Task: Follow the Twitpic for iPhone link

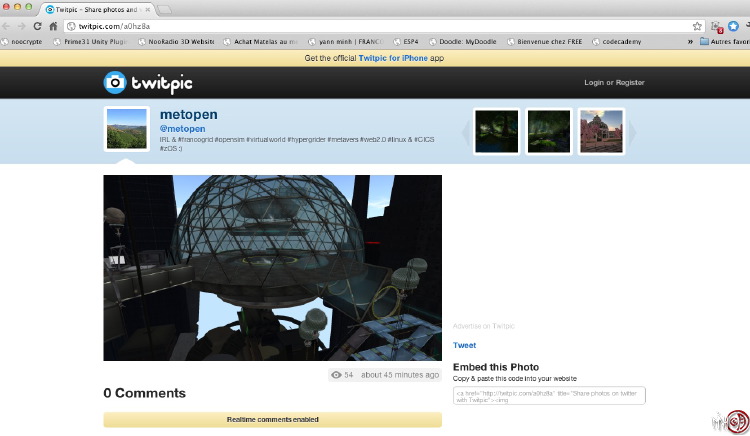Action: tap(393, 58)
